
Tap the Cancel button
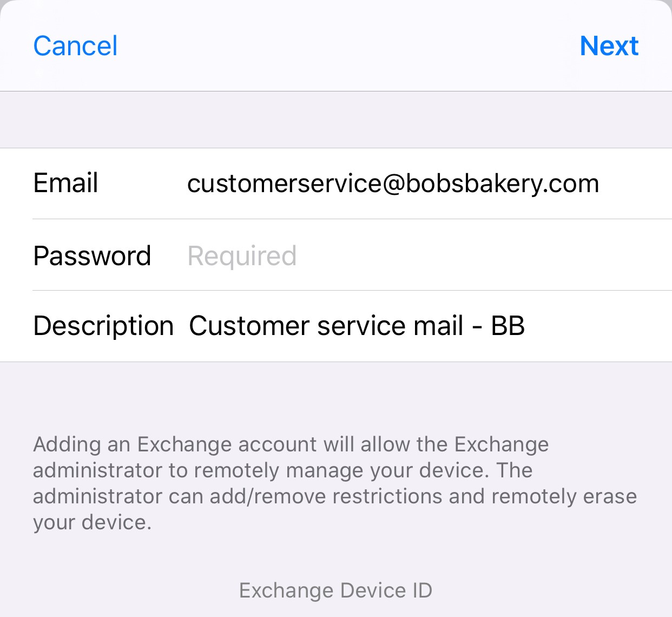(x=75, y=46)
